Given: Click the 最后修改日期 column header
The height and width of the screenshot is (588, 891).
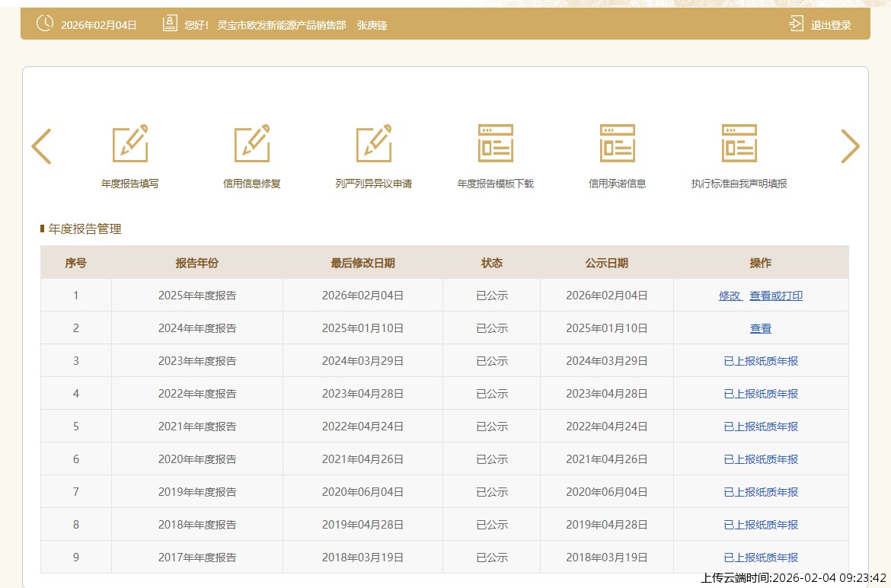Looking at the screenshot, I should pos(362,263).
